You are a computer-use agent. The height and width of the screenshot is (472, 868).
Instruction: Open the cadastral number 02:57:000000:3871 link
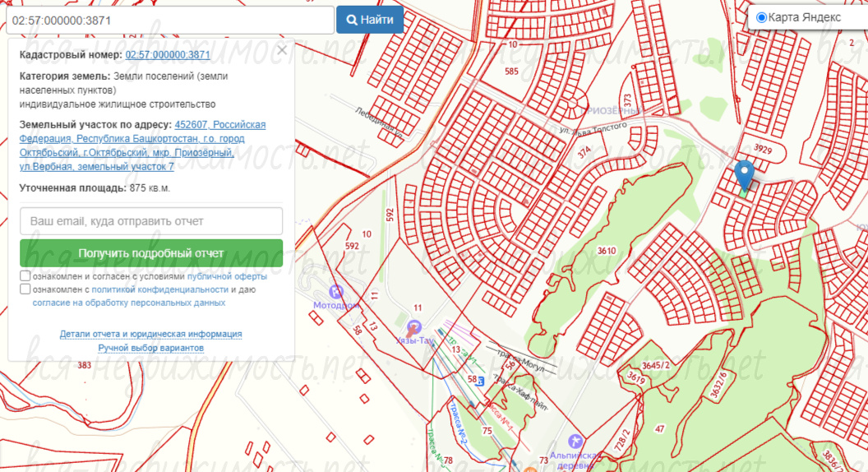tap(168, 55)
